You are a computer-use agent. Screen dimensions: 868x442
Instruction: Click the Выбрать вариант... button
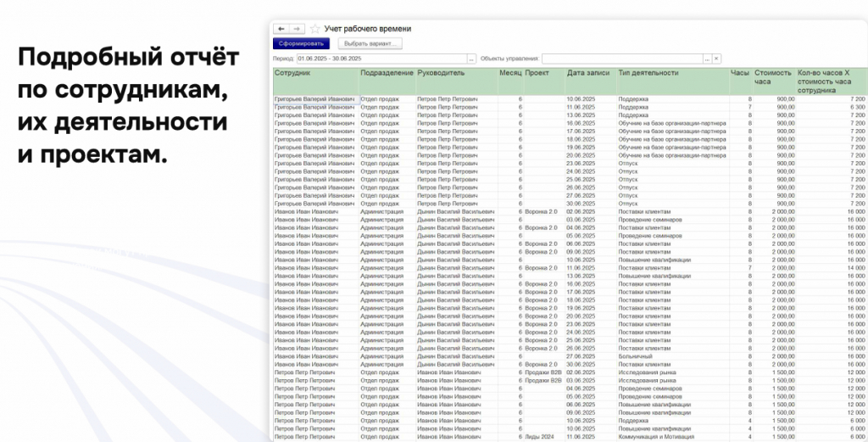point(370,44)
